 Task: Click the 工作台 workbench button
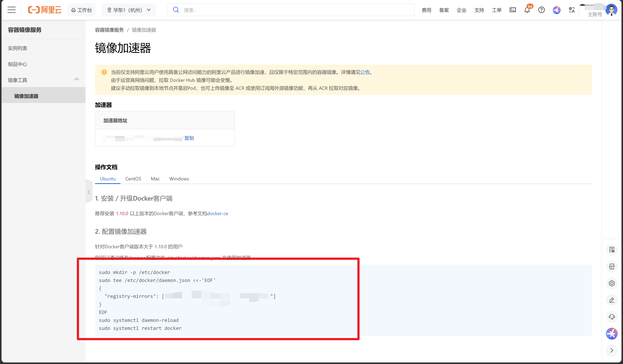(82, 10)
